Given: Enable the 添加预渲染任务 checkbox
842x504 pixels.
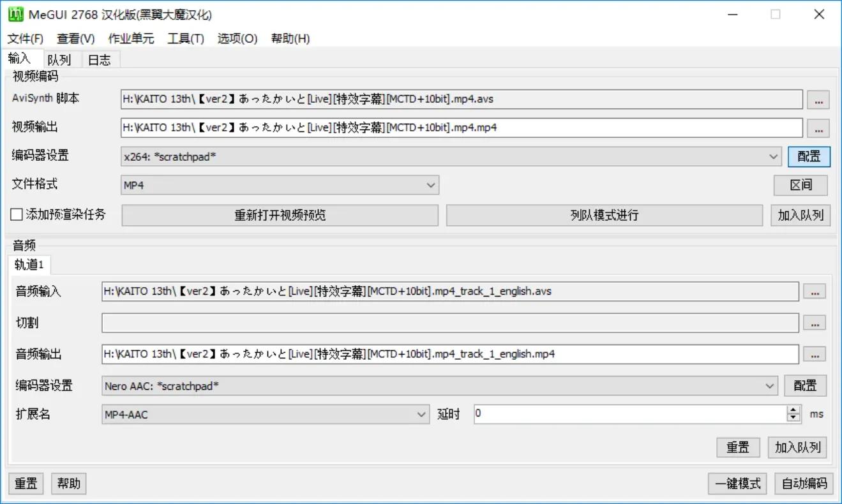Looking at the screenshot, I should coord(16,215).
